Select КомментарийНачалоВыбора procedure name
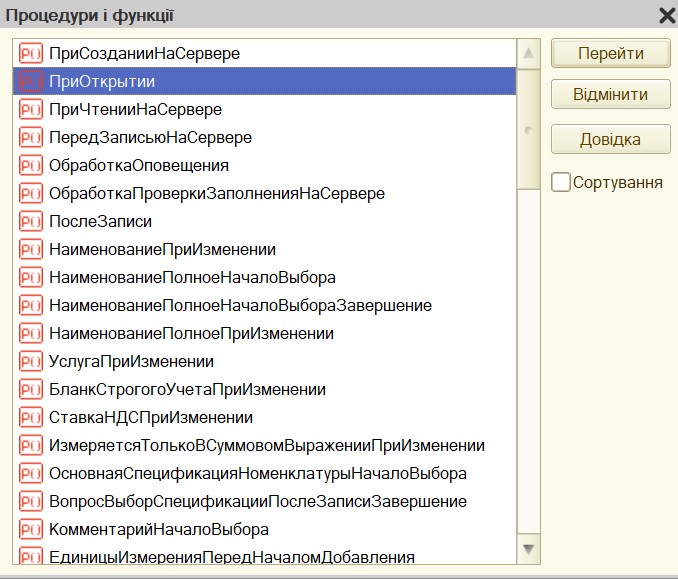This screenshot has height=579, width=678. (x=159, y=529)
